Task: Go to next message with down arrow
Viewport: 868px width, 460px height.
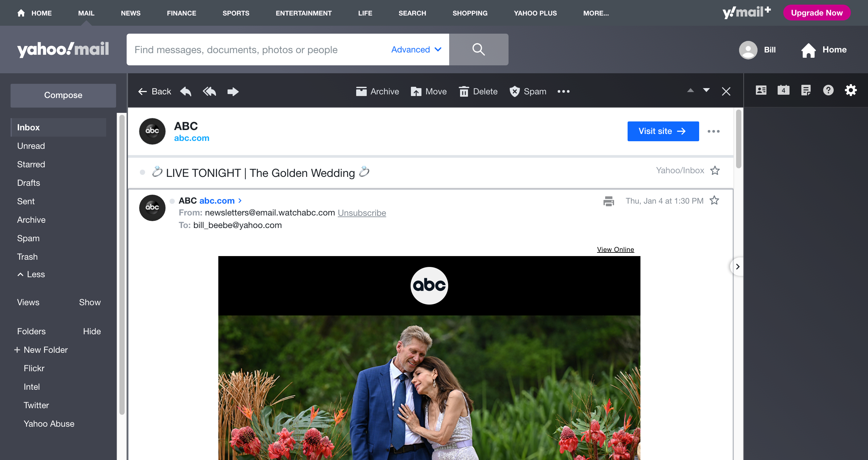Action: point(706,90)
